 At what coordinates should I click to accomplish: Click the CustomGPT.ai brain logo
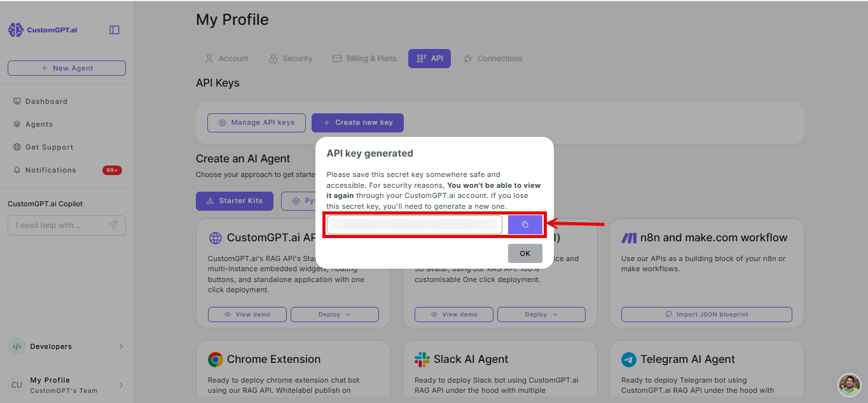15,30
